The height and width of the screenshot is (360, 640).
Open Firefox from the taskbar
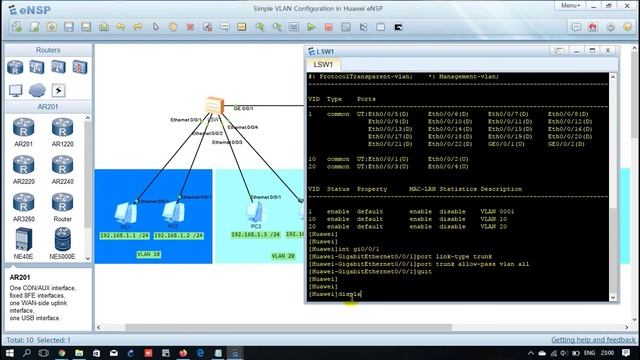(183, 353)
